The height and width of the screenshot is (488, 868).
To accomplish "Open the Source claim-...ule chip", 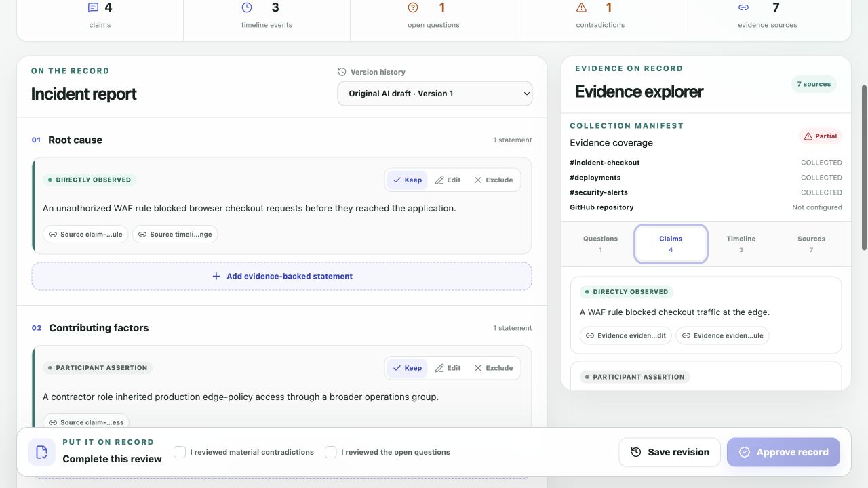I will 85,235.
